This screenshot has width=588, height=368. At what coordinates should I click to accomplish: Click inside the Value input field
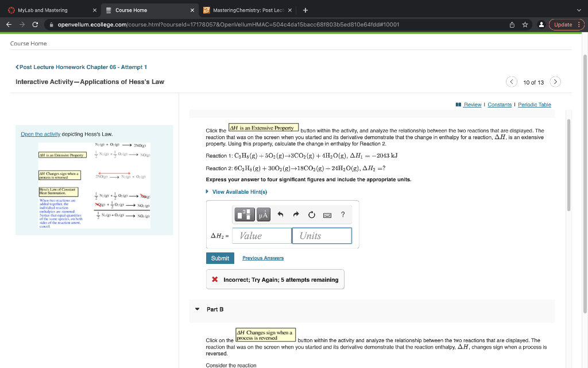(261, 235)
